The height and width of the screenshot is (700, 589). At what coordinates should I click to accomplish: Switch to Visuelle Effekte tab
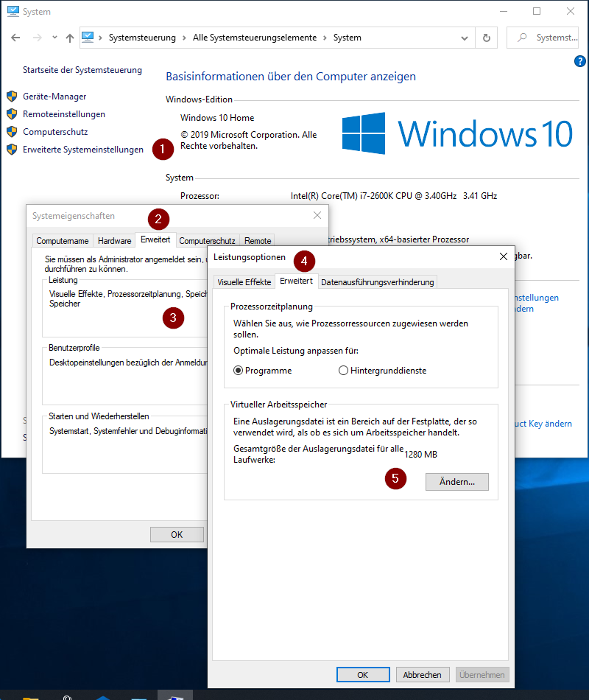(244, 282)
